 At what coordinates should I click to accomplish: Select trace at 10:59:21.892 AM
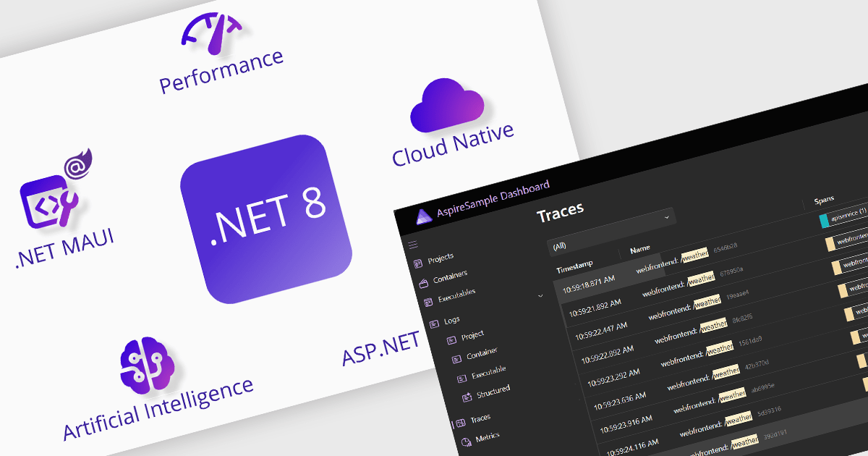click(595, 309)
